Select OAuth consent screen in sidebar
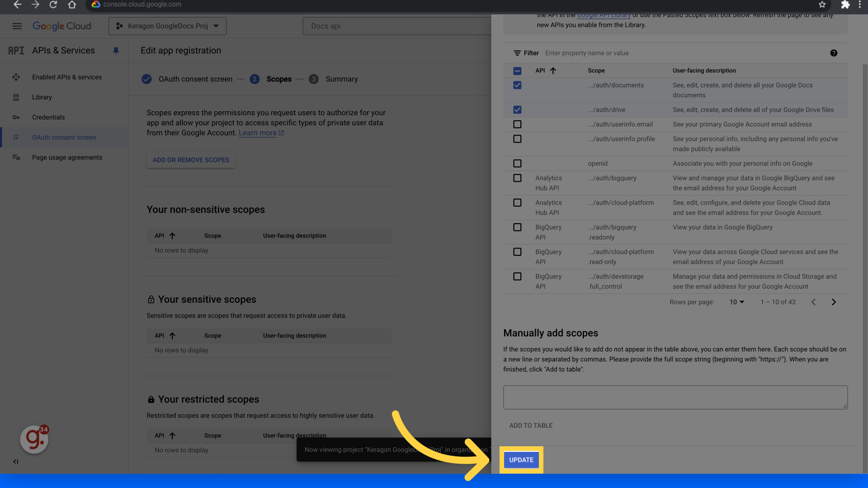The width and height of the screenshot is (868, 488). [x=64, y=137]
